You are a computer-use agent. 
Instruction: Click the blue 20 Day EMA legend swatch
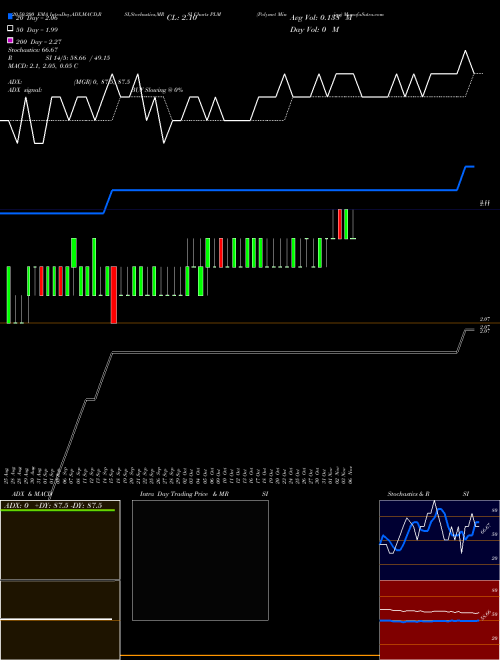click(x=10, y=16)
